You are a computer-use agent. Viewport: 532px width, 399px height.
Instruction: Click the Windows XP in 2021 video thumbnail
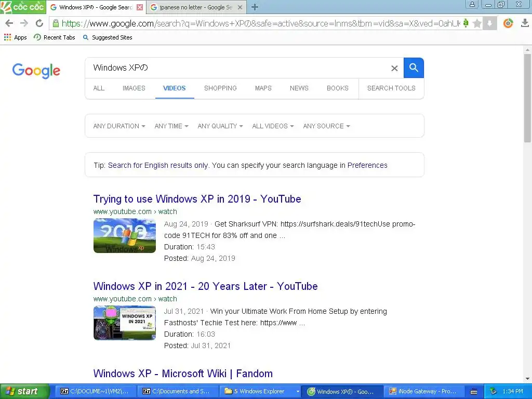coord(125,323)
